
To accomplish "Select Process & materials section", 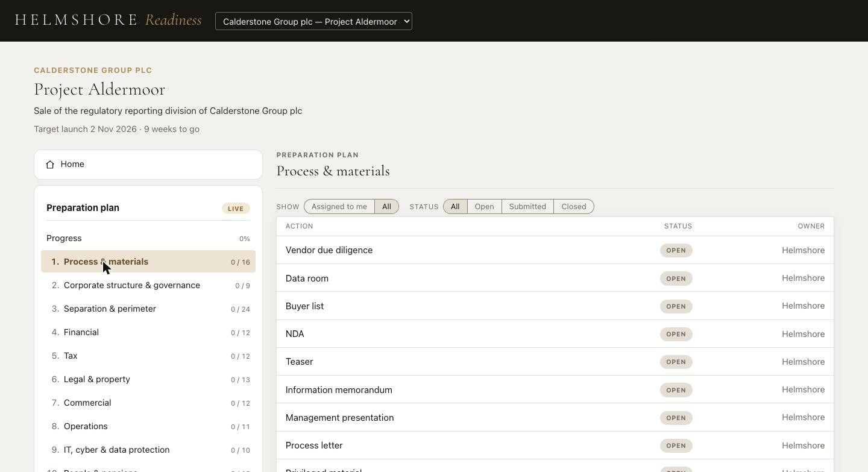I will coord(148,262).
